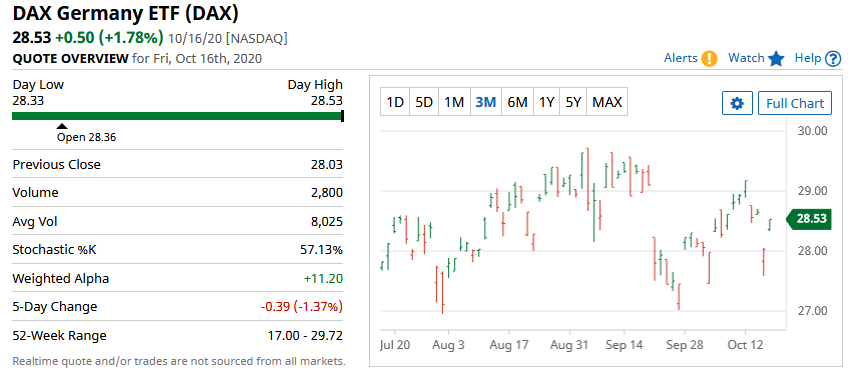The height and width of the screenshot is (374, 856).
Task: Open the Full Chart button
Action: (795, 103)
